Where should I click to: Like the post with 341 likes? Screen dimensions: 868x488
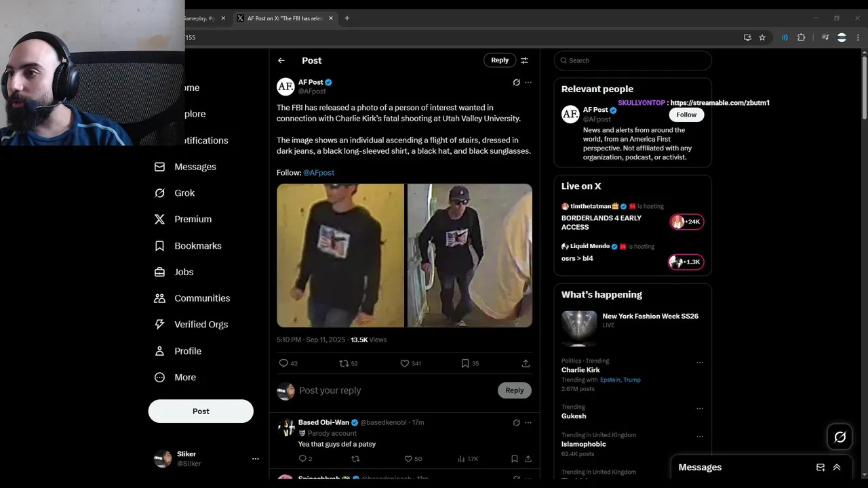405,363
